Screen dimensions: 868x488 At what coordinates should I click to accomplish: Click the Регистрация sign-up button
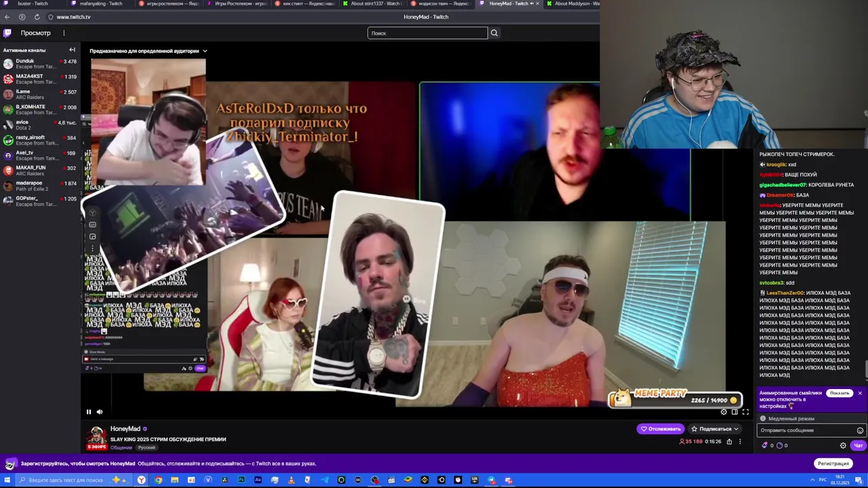tap(833, 464)
